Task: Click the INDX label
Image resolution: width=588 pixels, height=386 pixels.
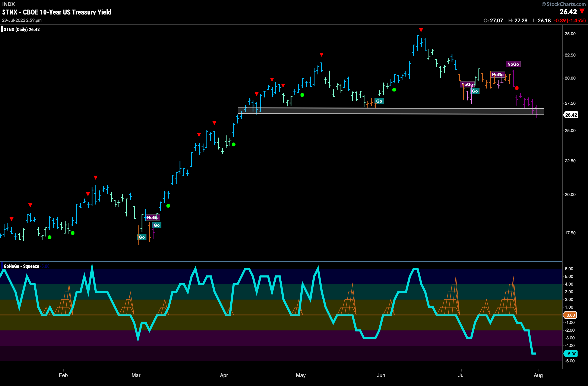Action: click(x=8, y=4)
